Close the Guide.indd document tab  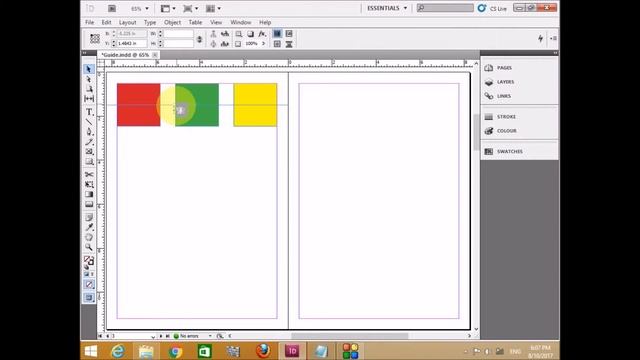point(155,55)
